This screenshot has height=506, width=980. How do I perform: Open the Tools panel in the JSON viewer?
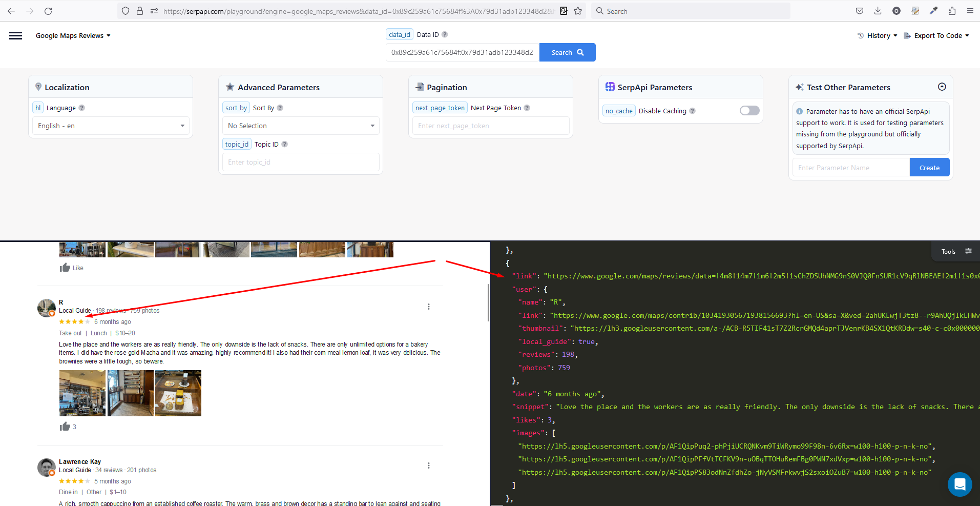(x=954, y=251)
